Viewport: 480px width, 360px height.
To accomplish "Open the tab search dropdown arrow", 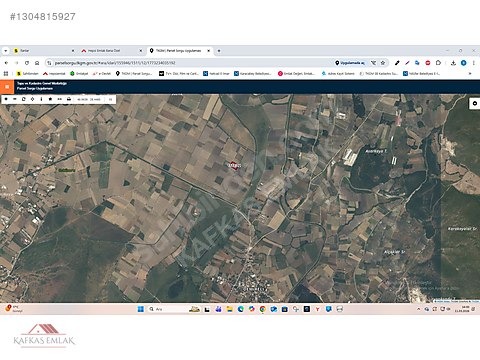I will (x=6, y=51).
